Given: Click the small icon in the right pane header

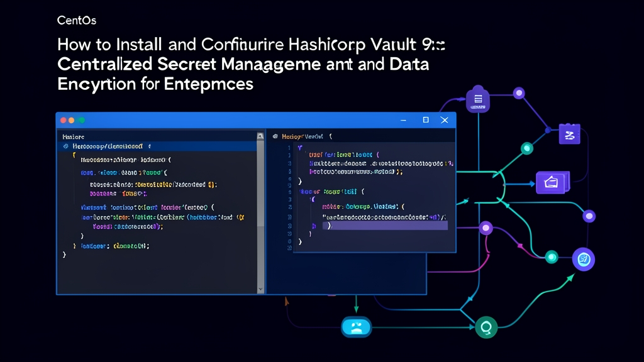Looking at the screenshot, I should click(x=275, y=136).
